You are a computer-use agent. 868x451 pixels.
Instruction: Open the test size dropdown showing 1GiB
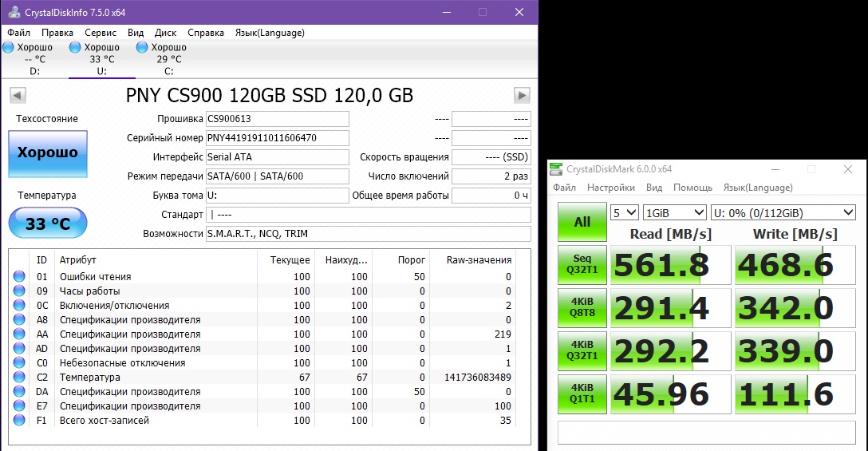[x=675, y=213]
